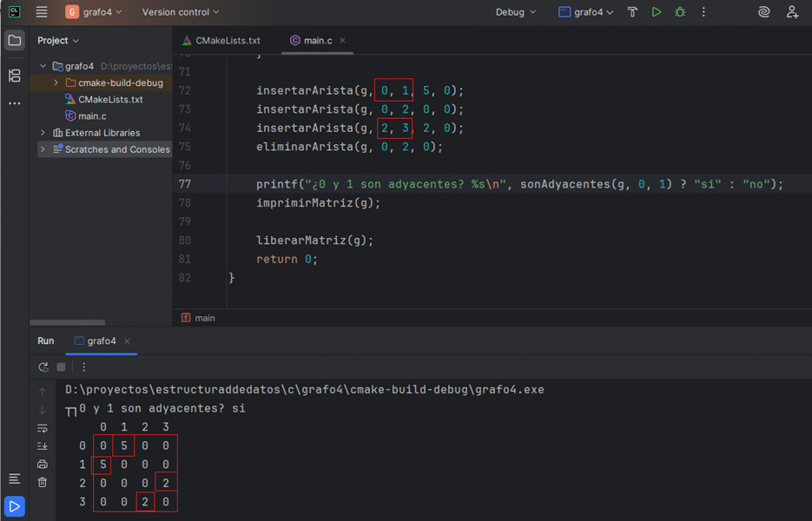
Task: Open the hamburger main menu
Action: pyautogui.click(x=42, y=12)
